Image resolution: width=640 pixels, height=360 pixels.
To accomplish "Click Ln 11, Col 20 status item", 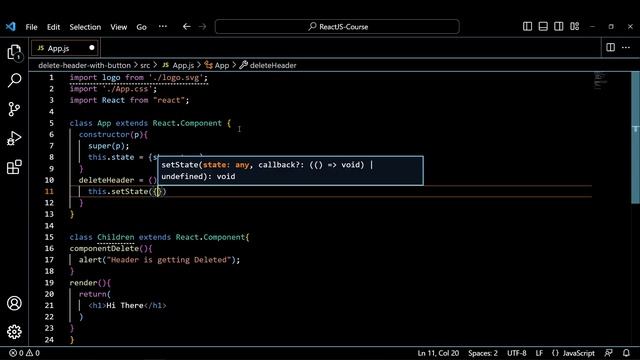I will pyautogui.click(x=438, y=353).
